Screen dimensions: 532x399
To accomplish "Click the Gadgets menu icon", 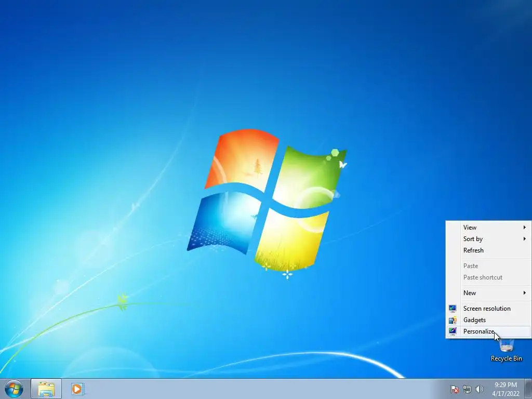I will pyautogui.click(x=453, y=320).
